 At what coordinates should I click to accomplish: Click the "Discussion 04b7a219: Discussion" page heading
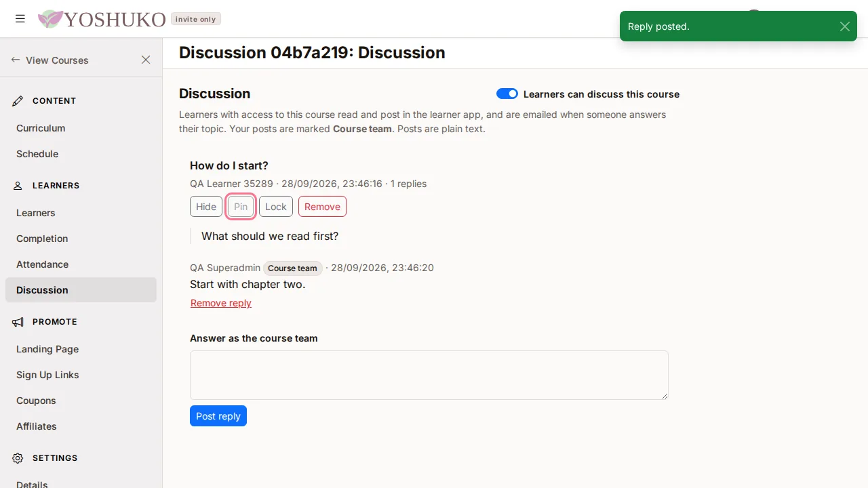click(312, 53)
